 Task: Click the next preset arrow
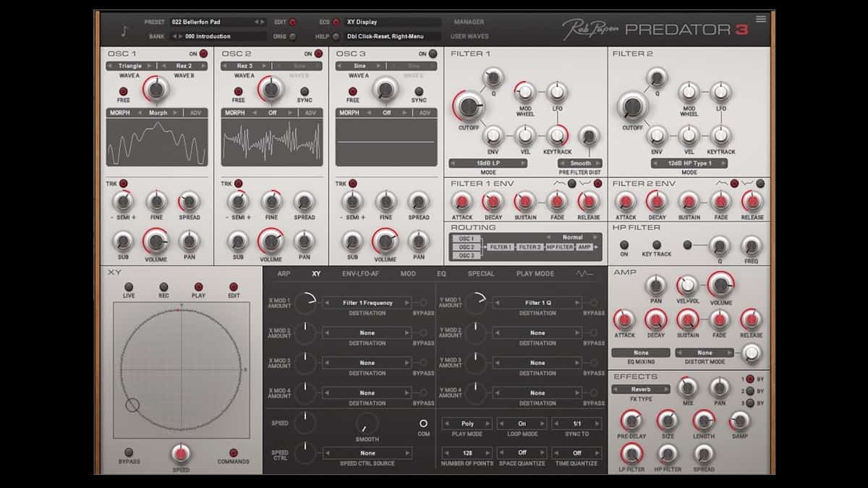coord(263,22)
